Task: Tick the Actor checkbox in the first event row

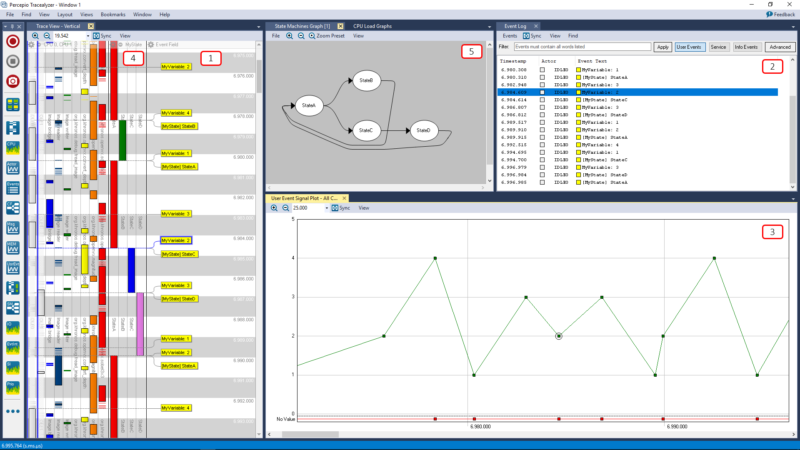Action: (542, 70)
